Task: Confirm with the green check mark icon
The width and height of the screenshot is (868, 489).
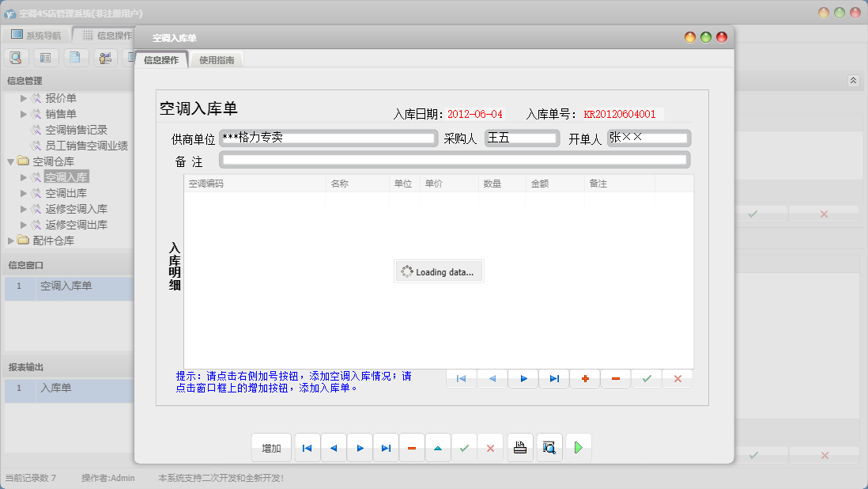Action: tap(646, 378)
